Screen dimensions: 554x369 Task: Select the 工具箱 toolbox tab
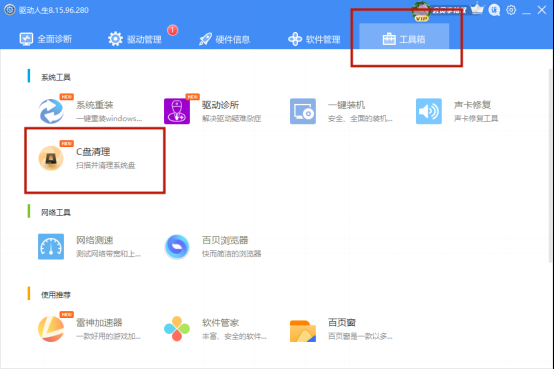coord(404,37)
